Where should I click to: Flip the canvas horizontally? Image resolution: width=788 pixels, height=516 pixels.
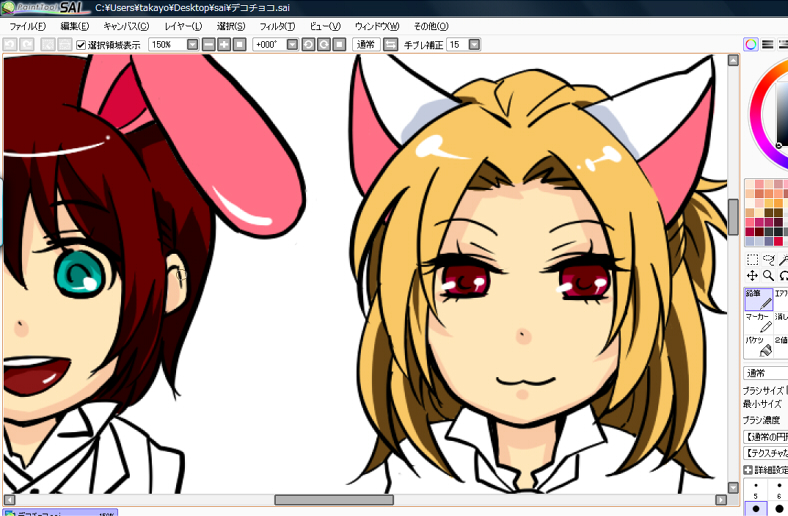pyautogui.click(x=390, y=45)
